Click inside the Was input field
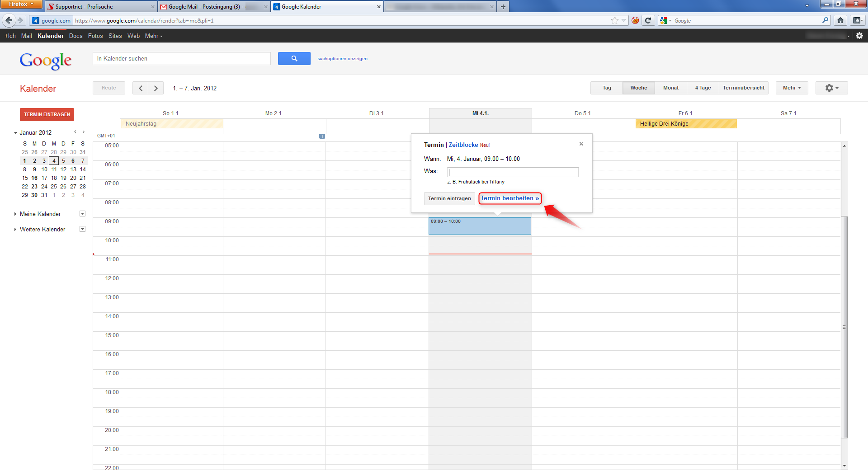 click(513, 172)
